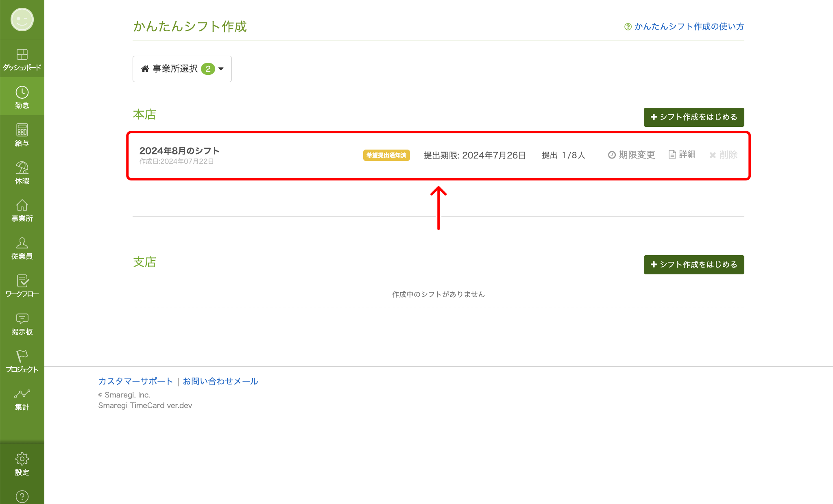Viewport: 833px width, 504px height.
Task: Start shift creation for 本店
Action: 694,117
